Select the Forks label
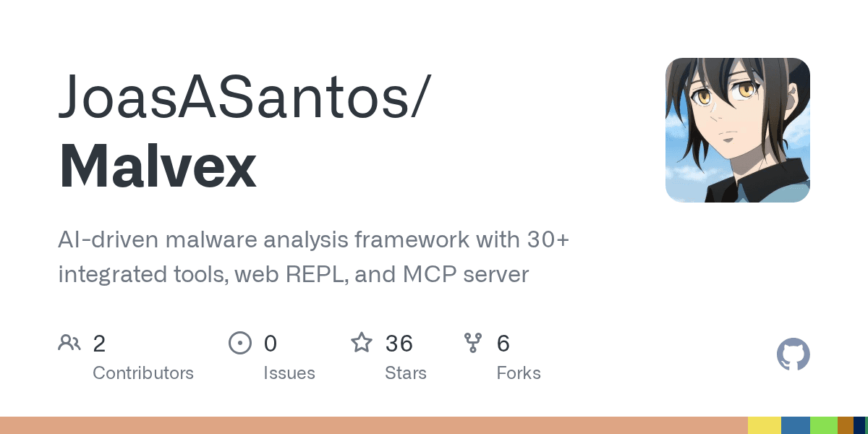This screenshot has height=434, width=868. point(519,373)
